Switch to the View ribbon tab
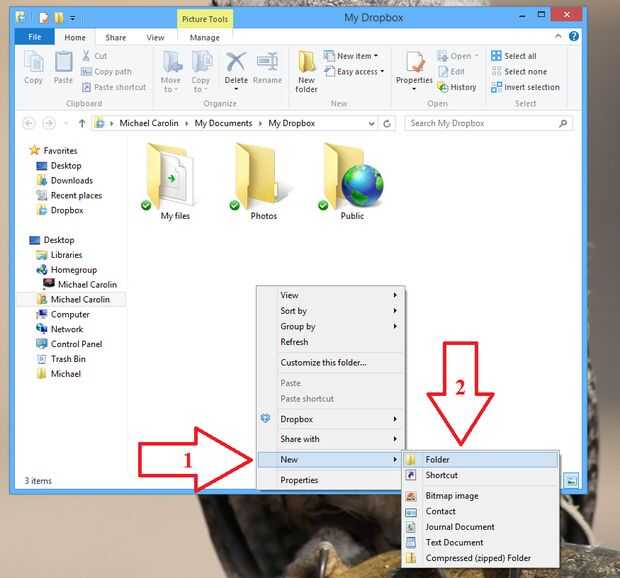 155,37
